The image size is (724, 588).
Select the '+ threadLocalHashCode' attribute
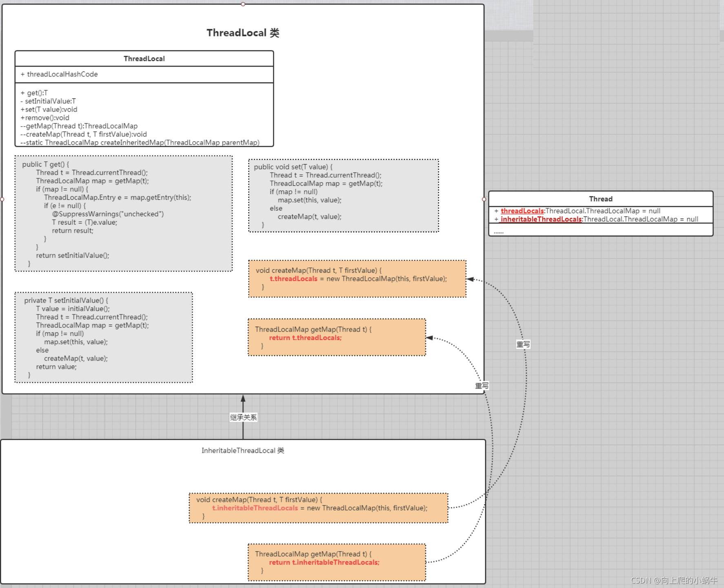click(59, 74)
